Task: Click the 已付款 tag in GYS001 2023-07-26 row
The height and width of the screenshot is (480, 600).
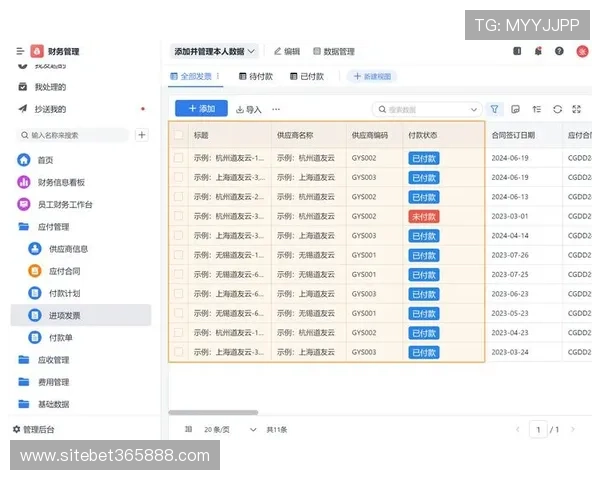Action: pyautogui.click(x=424, y=255)
